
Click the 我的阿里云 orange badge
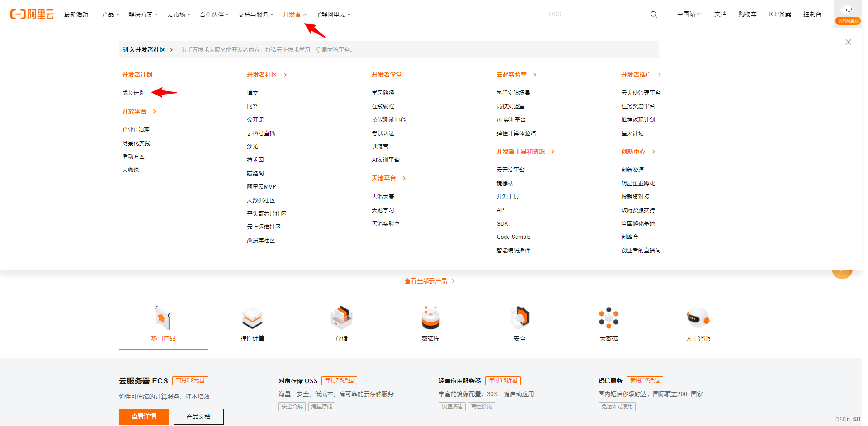click(x=848, y=21)
